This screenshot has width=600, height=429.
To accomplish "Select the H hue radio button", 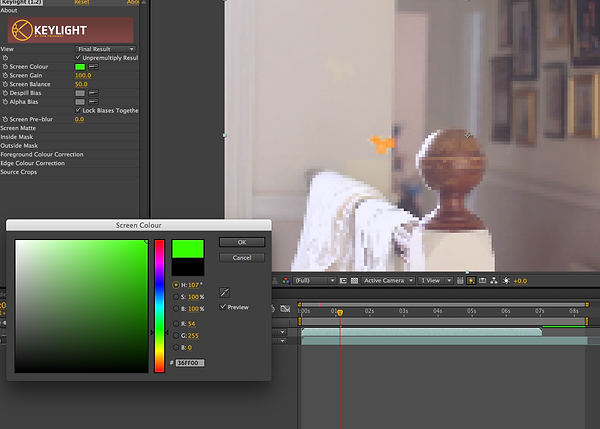I will (176, 285).
